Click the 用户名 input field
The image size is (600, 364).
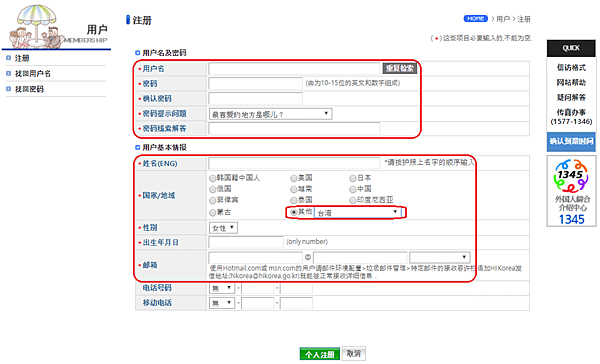294,69
